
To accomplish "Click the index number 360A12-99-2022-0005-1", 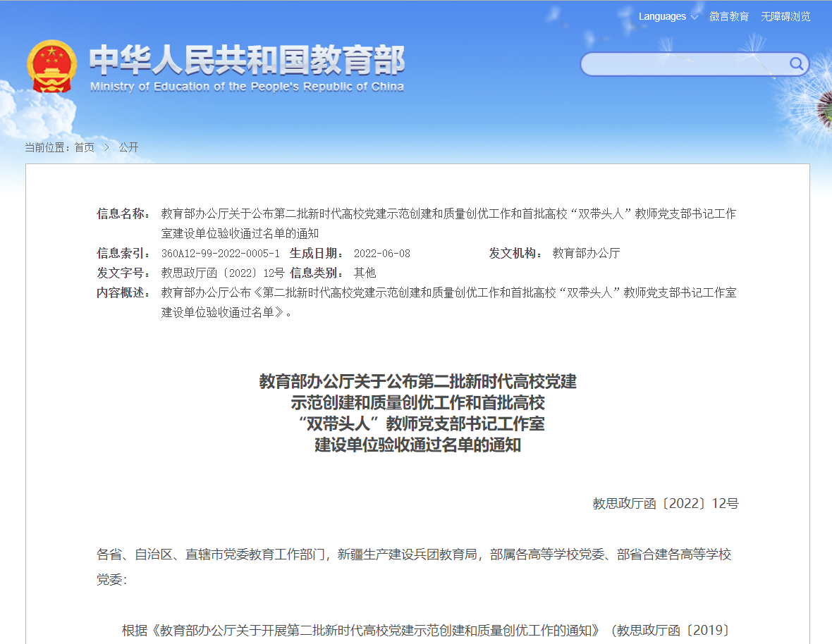I will (x=221, y=253).
